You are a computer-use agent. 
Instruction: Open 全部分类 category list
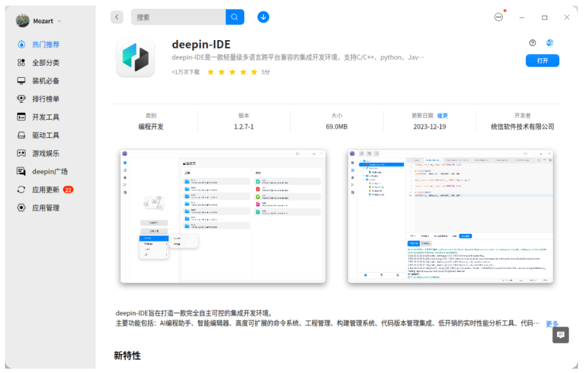(x=45, y=63)
